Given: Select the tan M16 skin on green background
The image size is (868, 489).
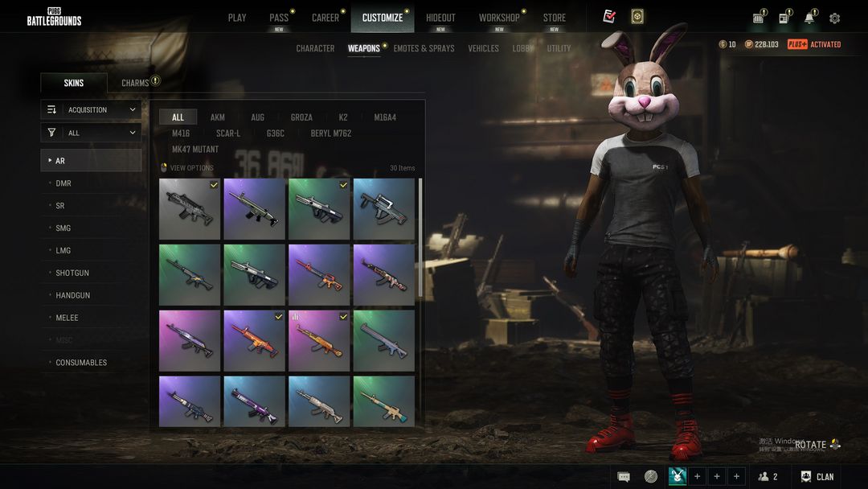Looking at the screenshot, I should (383, 401).
